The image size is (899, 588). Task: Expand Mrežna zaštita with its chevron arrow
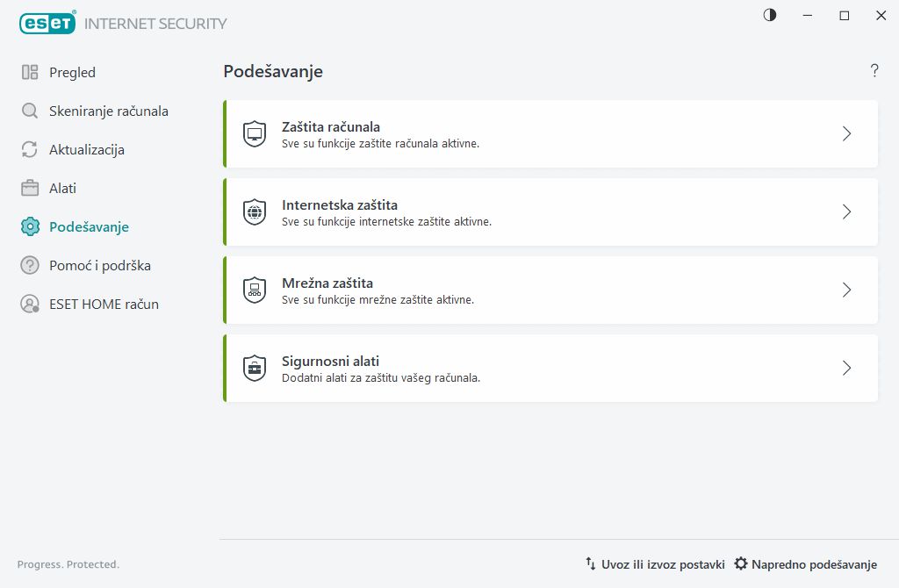click(846, 290)
